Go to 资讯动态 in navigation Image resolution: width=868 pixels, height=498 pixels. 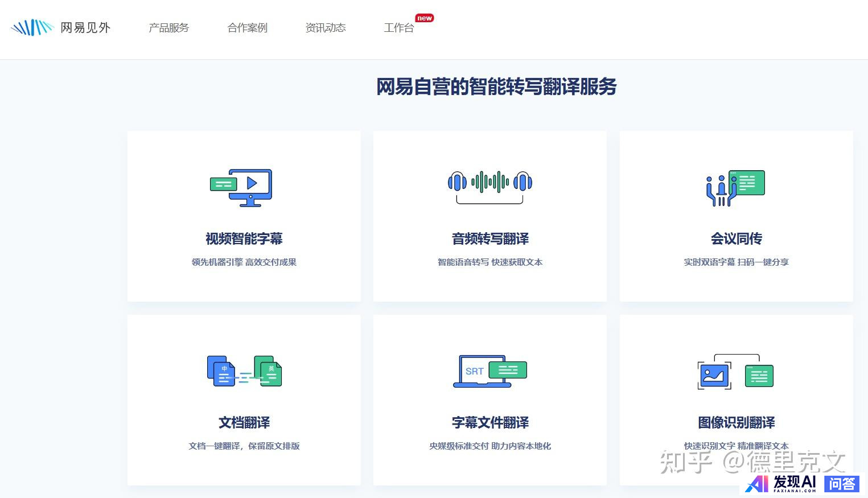(326, 28)
